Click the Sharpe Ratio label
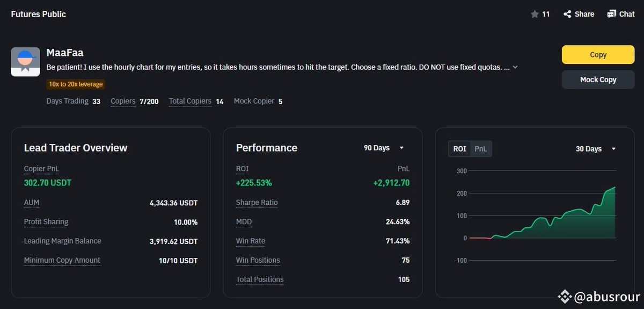 tap(257, 203)
